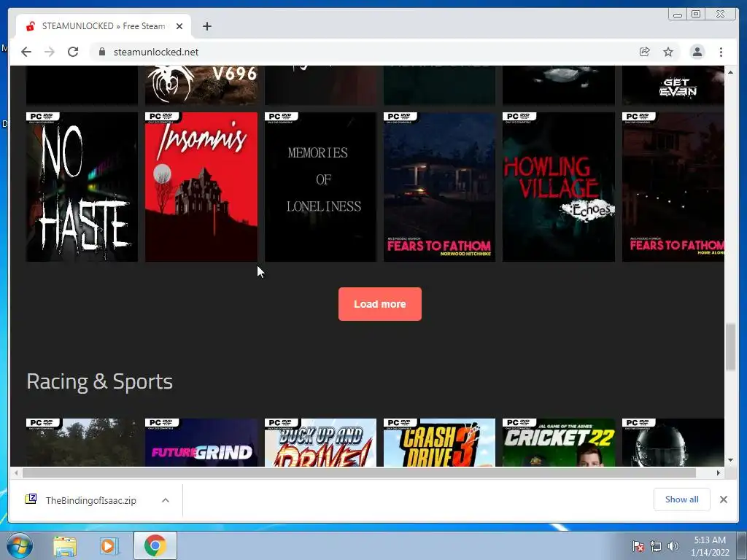Open Buck Up and Drive cover
The image size is (747, 560).
click(x=320, y=443)
